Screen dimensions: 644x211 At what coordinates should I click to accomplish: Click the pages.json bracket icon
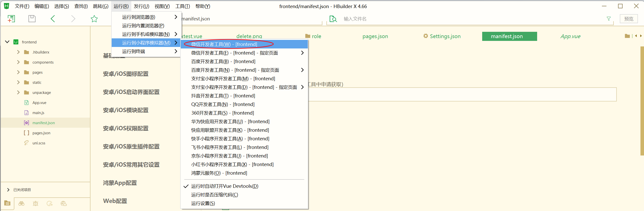coord(26,133)
